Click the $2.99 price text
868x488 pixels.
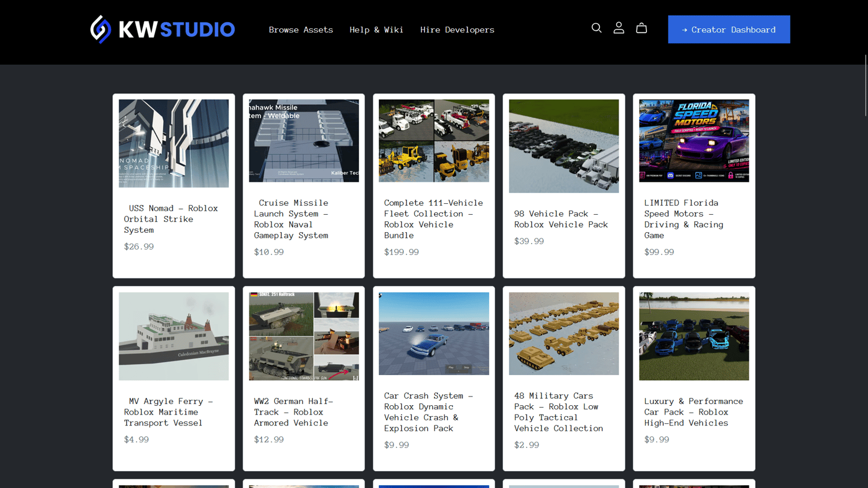pyautogui.click(x=527, y=445)
